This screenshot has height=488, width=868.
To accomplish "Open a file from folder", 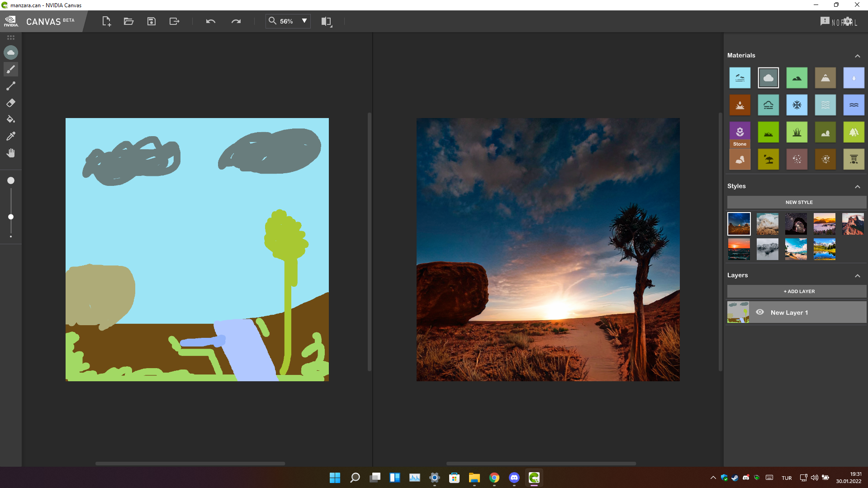I will coord(128,21).
